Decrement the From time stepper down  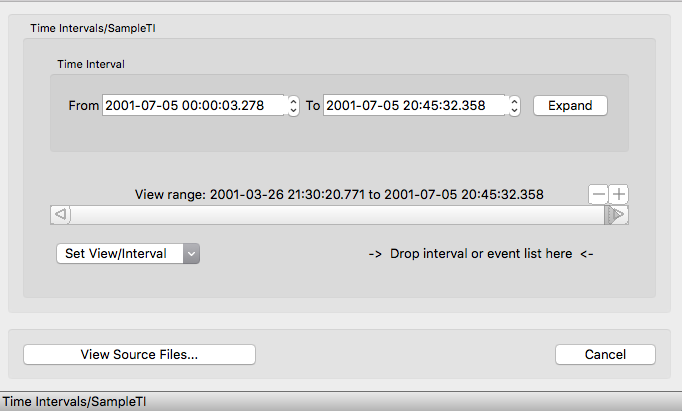tap(293, 110)
